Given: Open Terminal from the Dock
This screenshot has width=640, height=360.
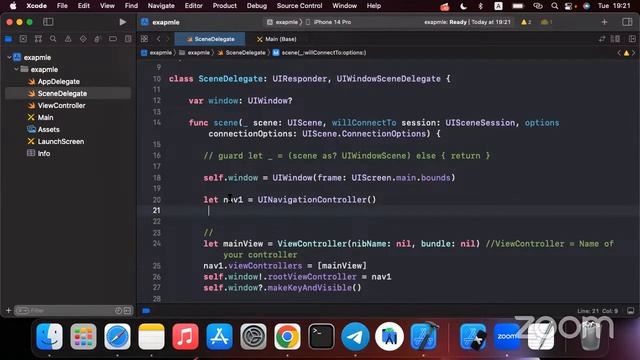Looking at the screenshot, I should (321, 337).
